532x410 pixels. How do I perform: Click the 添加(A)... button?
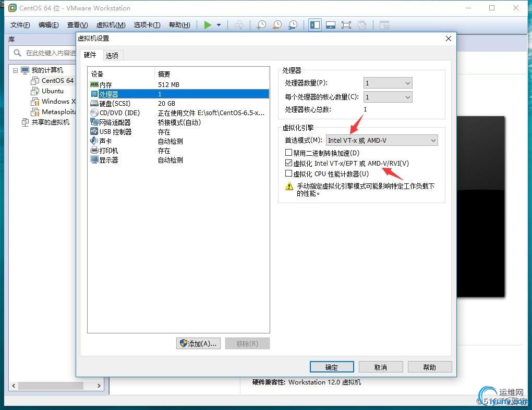point(199,344)
